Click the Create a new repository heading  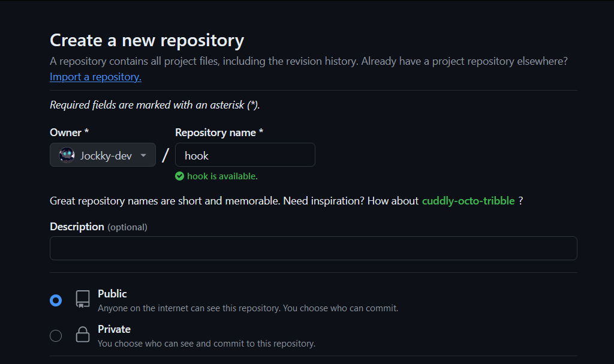147,40
